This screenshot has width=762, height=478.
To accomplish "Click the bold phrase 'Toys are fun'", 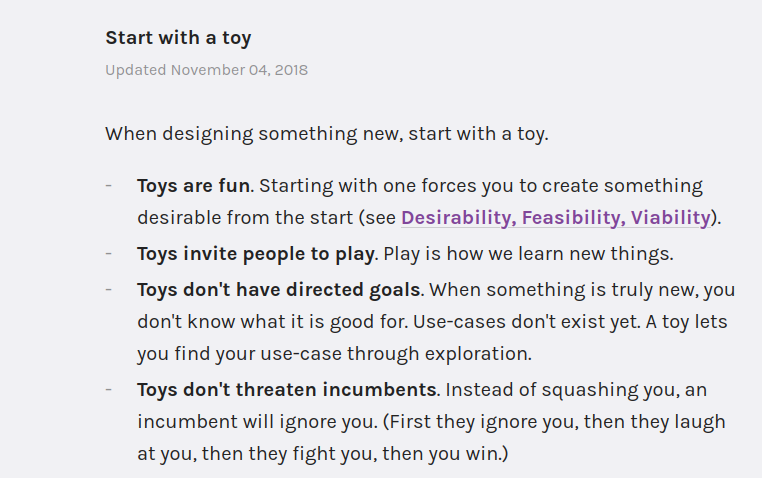I will tap(193, 186).
